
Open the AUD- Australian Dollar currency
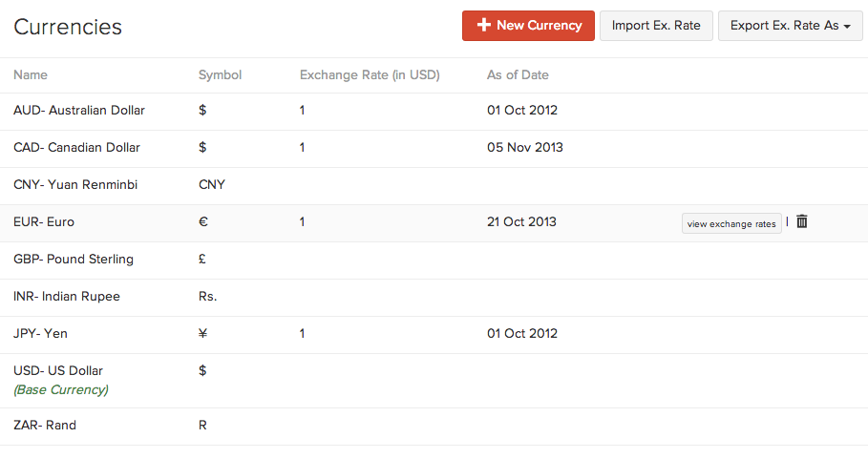pyautogui.click(x=79, y=111)
